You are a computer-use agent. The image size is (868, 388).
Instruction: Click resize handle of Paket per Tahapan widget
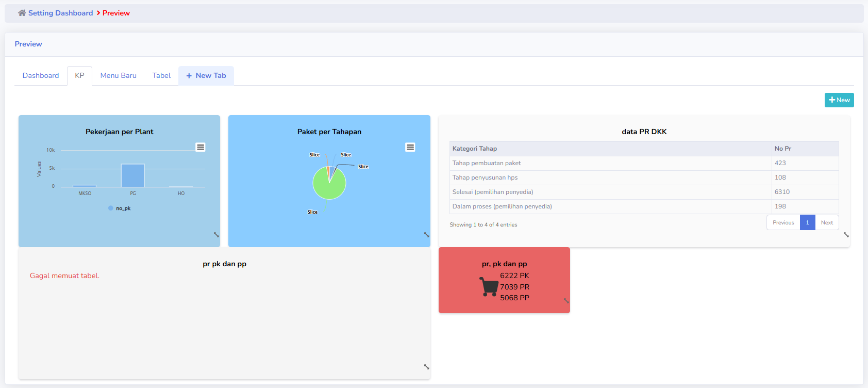[x=426, y=235]
